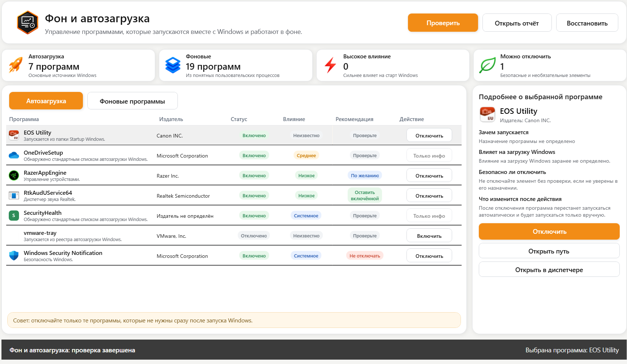Click the Выбрана программа: EOS Utility status text

pos(572,350)
